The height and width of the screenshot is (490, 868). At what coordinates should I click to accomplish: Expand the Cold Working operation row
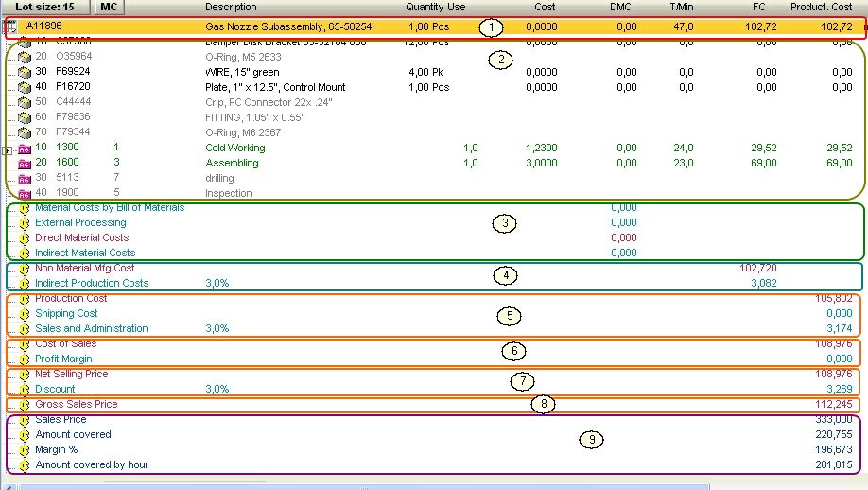(9, 149)
